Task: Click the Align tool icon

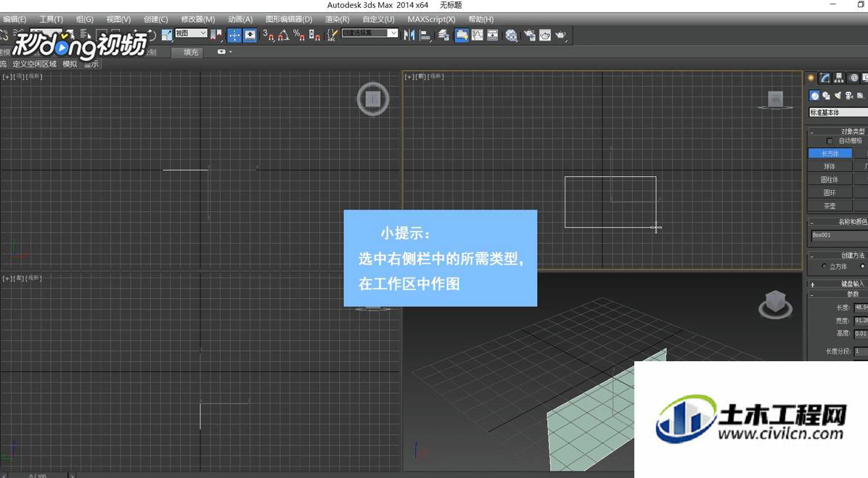Action: [x=425, y=36]
